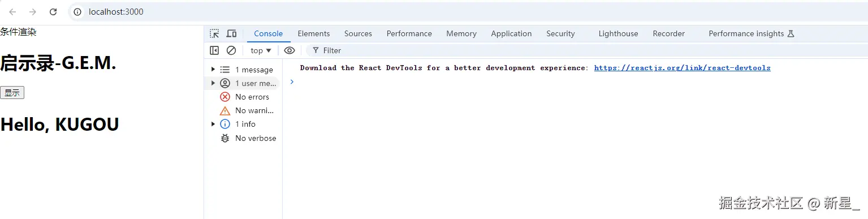Select the 1 user messages row
Image resolution: width=868 pixels, height=219 pixels.
243,83
